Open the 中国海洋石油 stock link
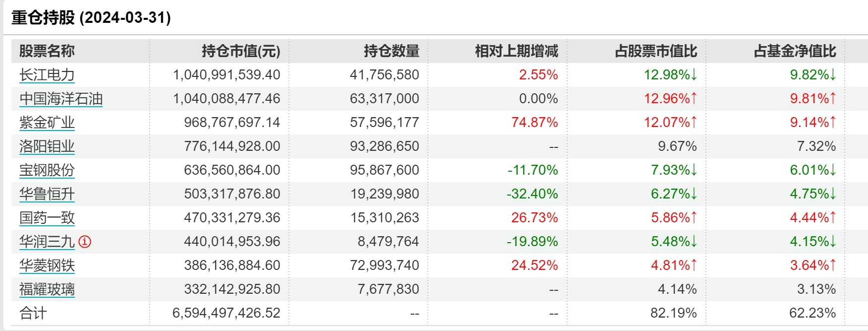This screenshot has height=331, width=868. (x=61, y=99)
